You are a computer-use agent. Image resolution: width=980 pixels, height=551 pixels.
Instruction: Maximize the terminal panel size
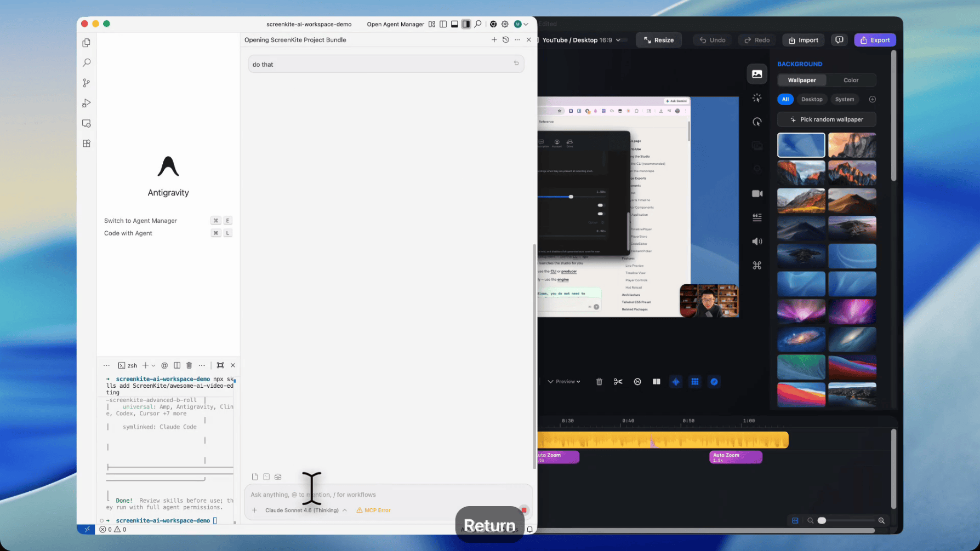[220, 365]
